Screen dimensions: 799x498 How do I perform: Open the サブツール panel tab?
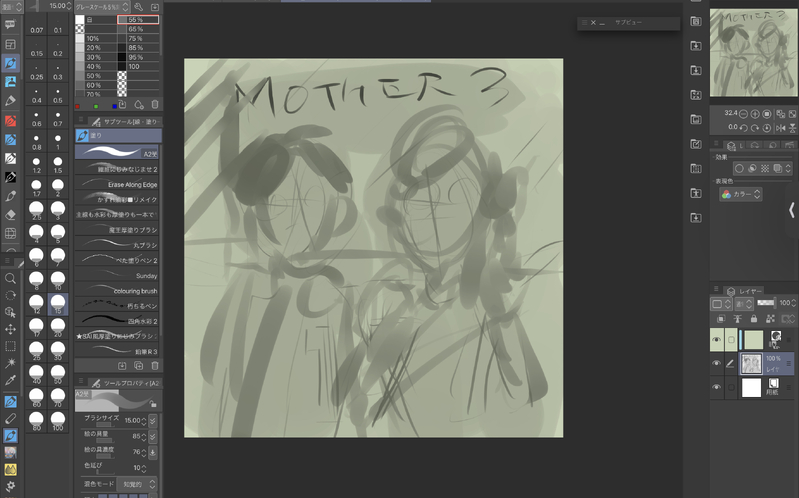pyautogui.click(x=126, y=121)
